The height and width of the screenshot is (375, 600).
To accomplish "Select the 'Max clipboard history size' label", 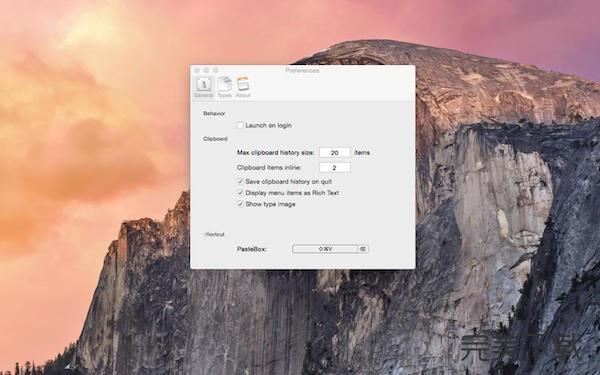I will [276, 152].
